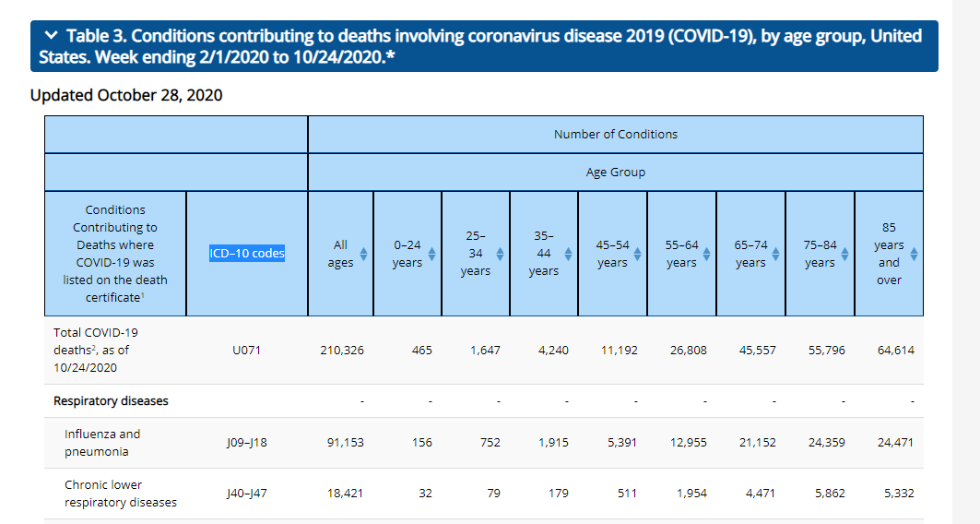Click the 55,796 value in total row
Screen dimensions: 980x524
click(827, 351)
